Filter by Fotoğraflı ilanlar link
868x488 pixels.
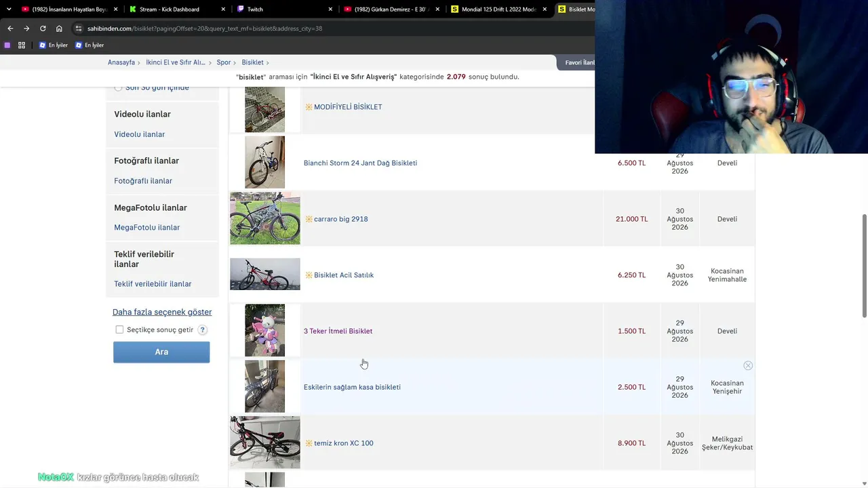point(143,181)
